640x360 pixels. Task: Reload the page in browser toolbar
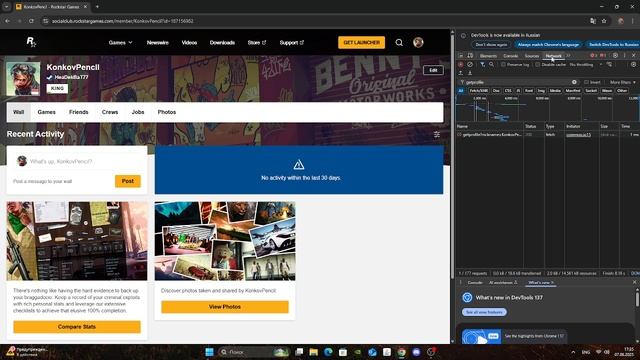pyautogui.click(x=31, y=21)
